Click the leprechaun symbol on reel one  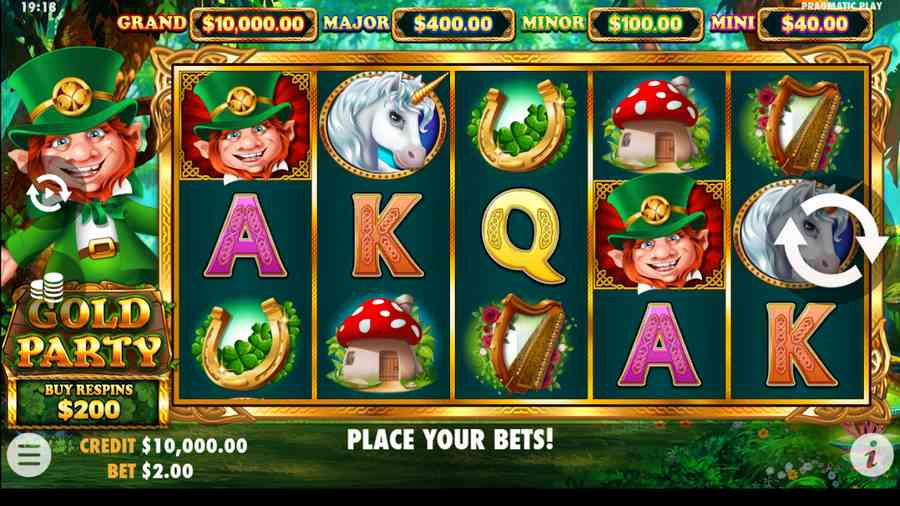coord(246,125)
